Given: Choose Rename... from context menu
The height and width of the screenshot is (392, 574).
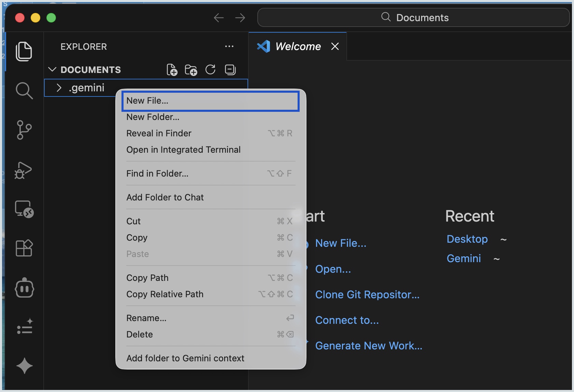Looking at the screenshot, I should (211, 318).
